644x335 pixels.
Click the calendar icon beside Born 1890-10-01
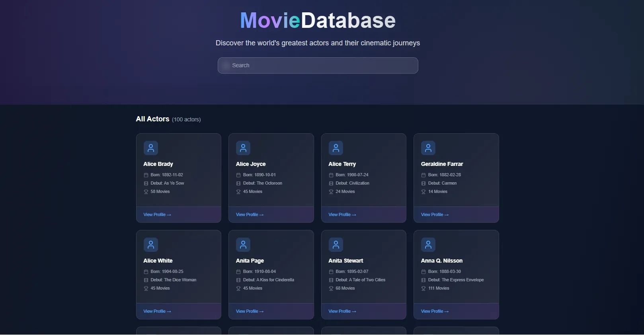pos(238,175)
